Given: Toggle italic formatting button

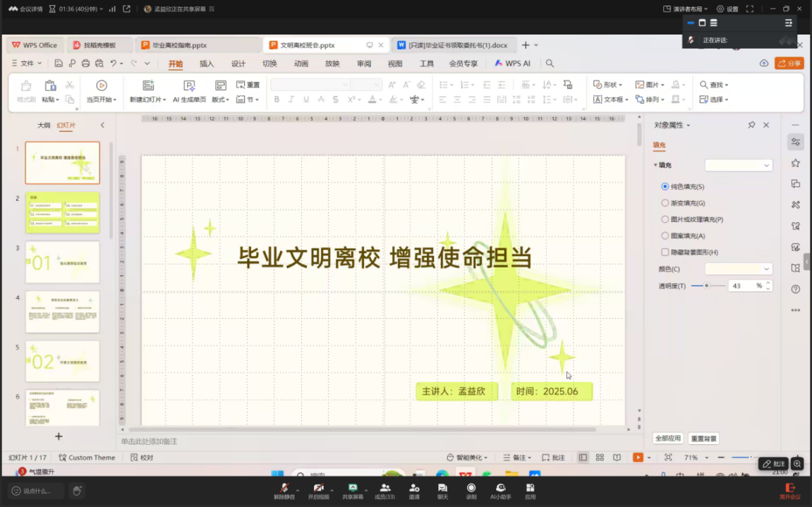Looking at the screenshot, I should coord(291,99).
